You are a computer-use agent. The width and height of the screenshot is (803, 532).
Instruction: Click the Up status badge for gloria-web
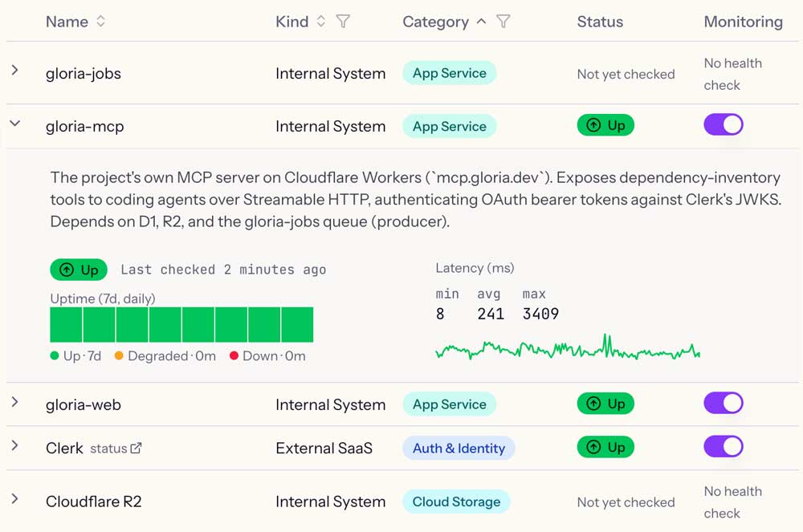(605, 404)
